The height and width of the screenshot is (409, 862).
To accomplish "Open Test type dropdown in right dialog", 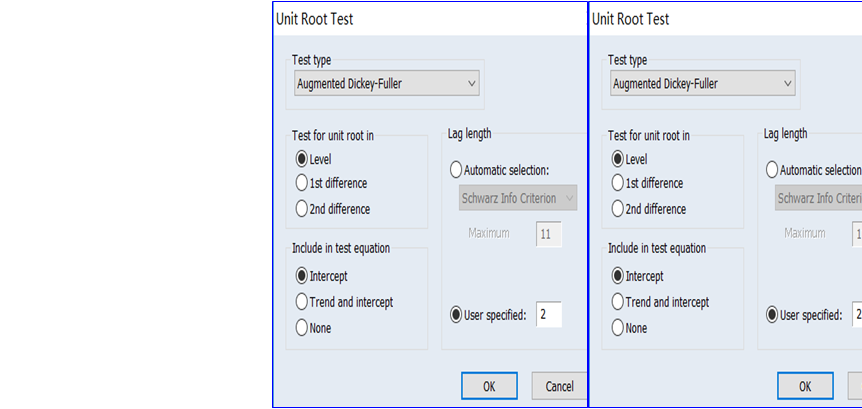I will [703, 84].
